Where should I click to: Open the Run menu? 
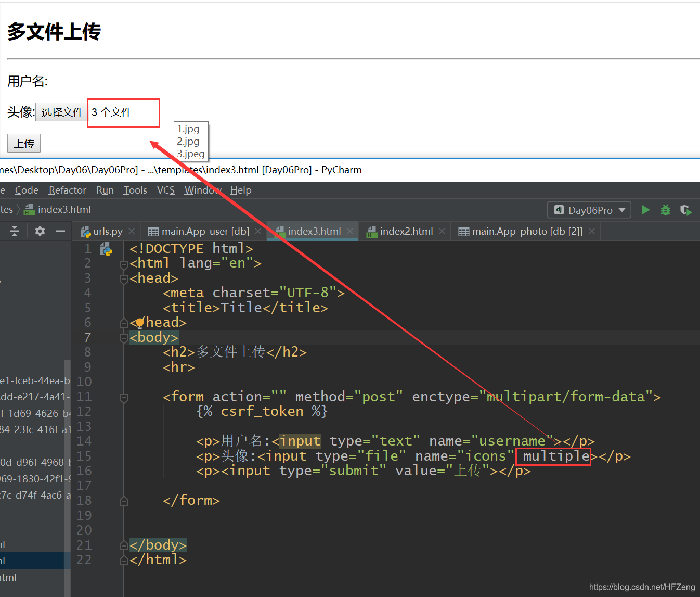coord(105,190)
